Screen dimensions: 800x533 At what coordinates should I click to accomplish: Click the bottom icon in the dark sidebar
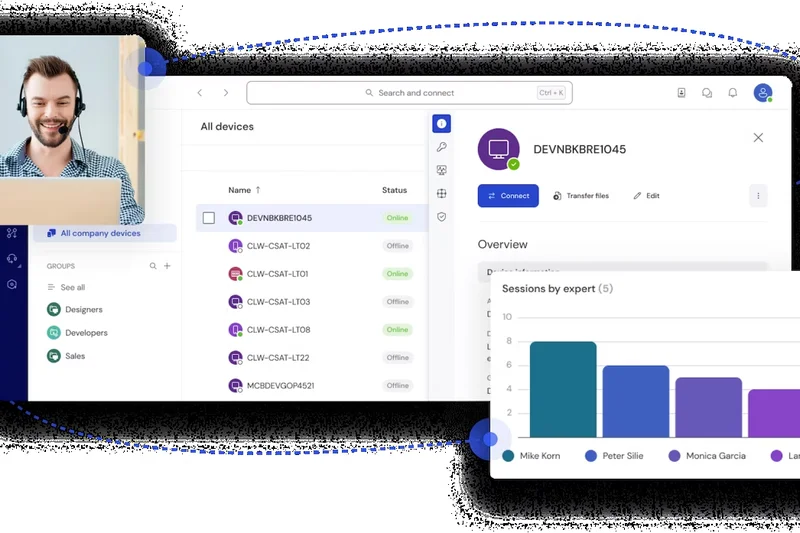coord(12,284)
